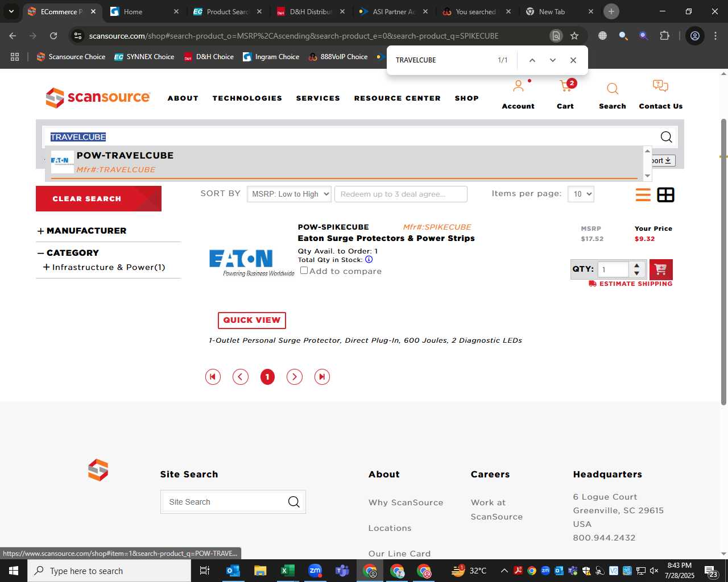The height and width of the screenshot is (582, 728).
Task: Open SYNNEX Choice bookmark
Action: click(144, 57)
